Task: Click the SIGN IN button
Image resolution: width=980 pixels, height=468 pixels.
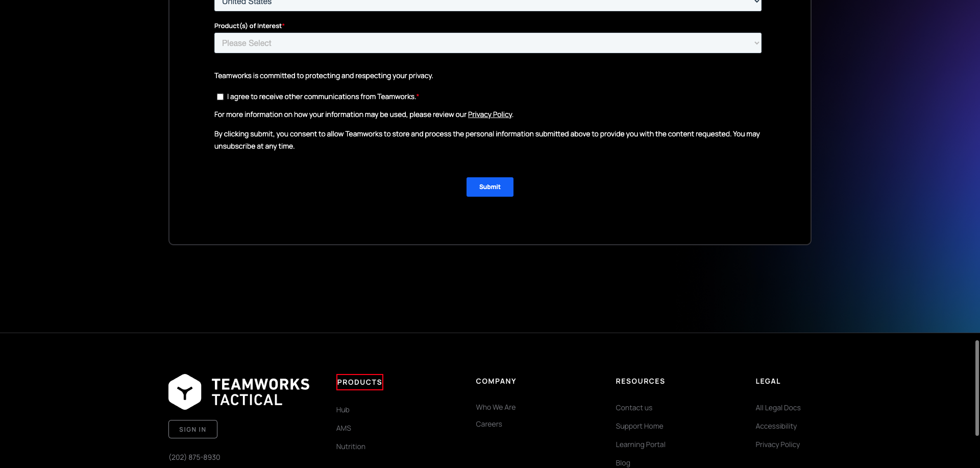Action: 192,429
